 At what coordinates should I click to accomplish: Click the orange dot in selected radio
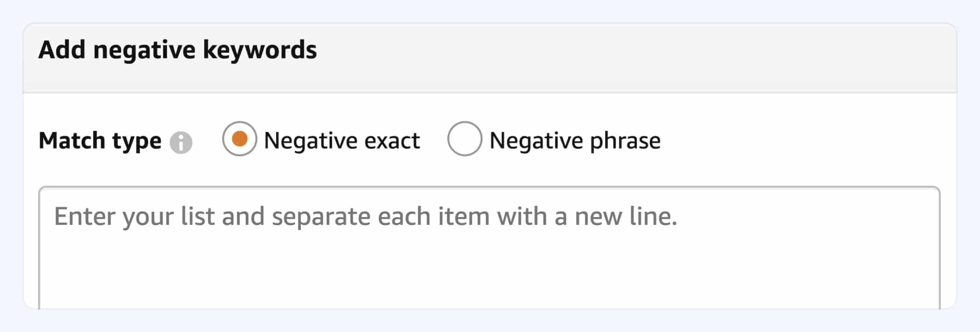coord(239,139)
